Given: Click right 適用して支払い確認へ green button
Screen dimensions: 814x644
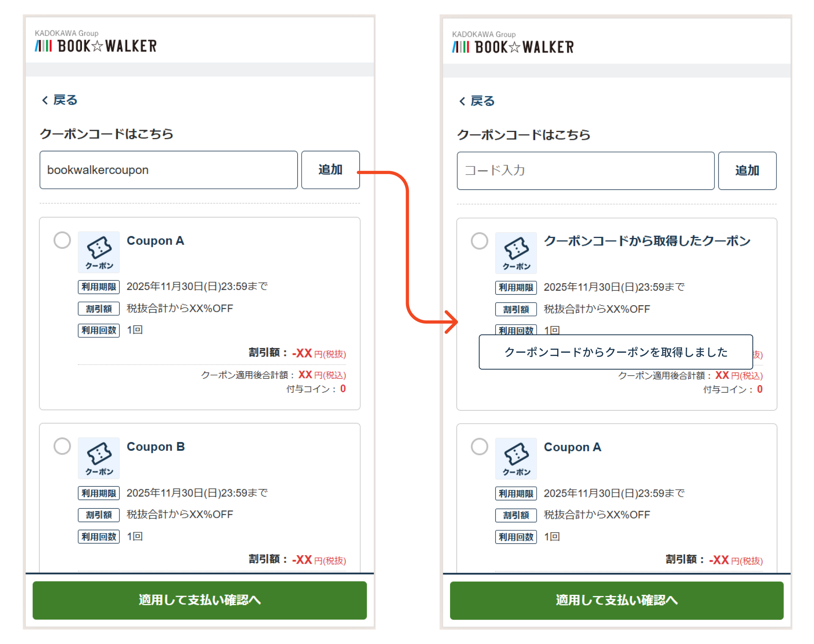Looking at the screenshot, I should [616, 600].
